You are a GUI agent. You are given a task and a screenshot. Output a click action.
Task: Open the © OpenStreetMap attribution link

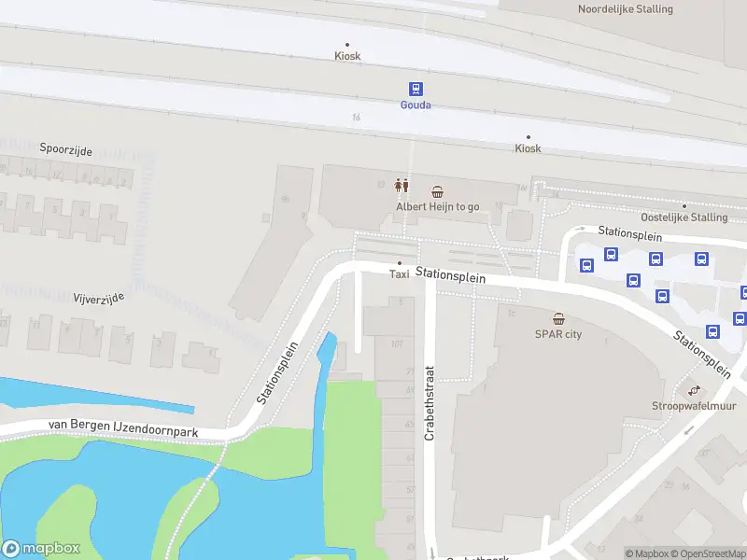pyautogui.click(x=709, y=553)
